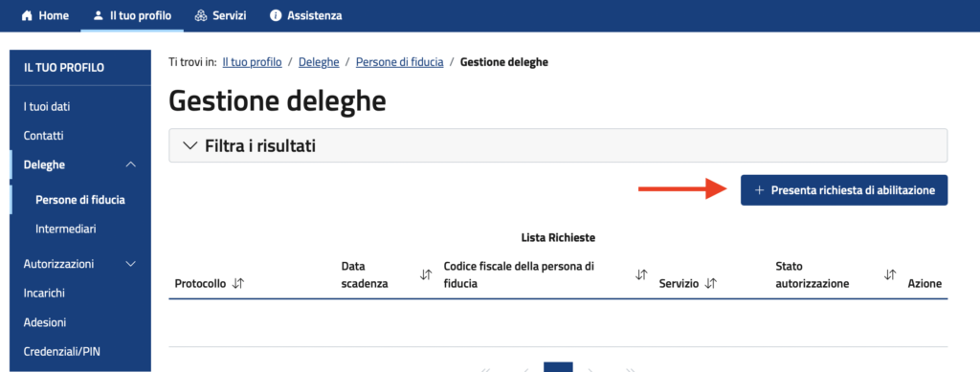This screenshot has height=372, width=980.
Task: Sort by Data scadenza using its arrows icon
Action: click(426, 274)
